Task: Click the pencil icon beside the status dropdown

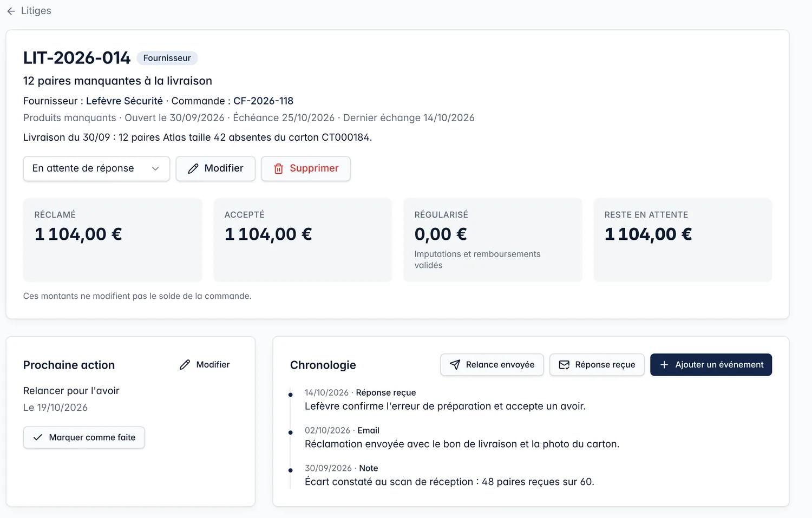Action: click(x=193, y=169)
